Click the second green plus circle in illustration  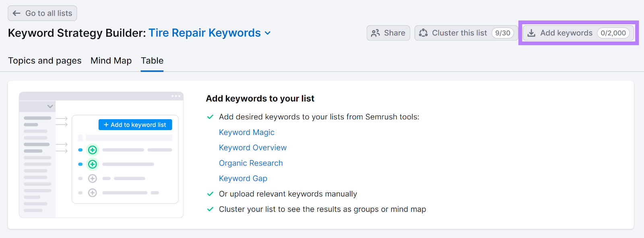(93, 164)
